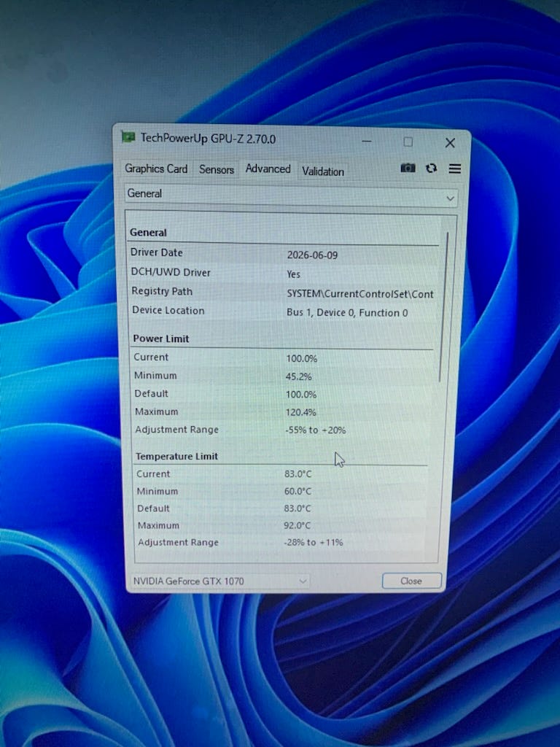Open the General category dropdown
The image size is (560, 747).
(291, 196)
